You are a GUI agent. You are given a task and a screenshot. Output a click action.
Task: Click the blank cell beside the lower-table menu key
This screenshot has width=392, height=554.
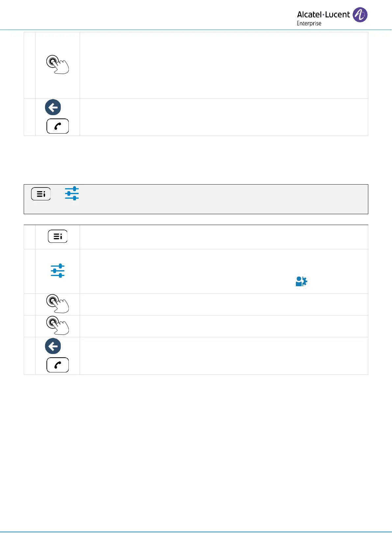pyautogui.click(x=224, y=237)
